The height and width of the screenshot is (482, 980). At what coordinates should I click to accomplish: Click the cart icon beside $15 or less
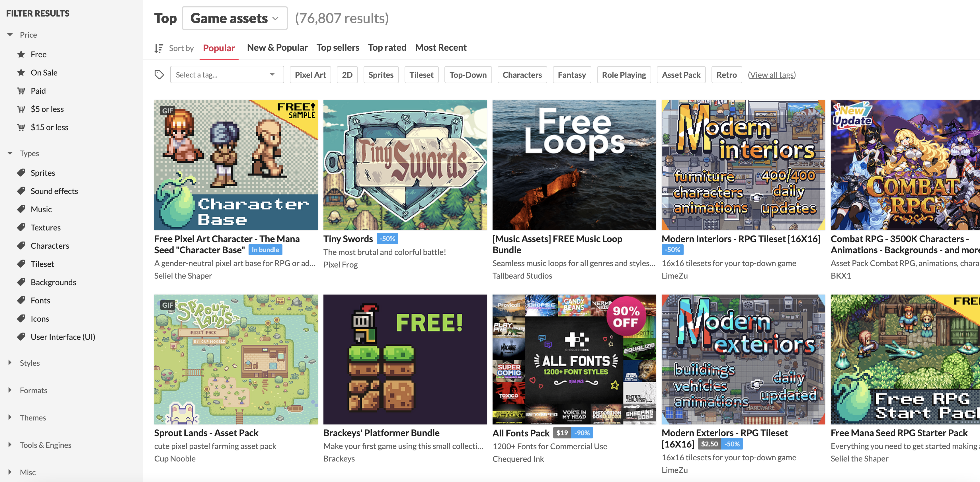click(21, 128)
